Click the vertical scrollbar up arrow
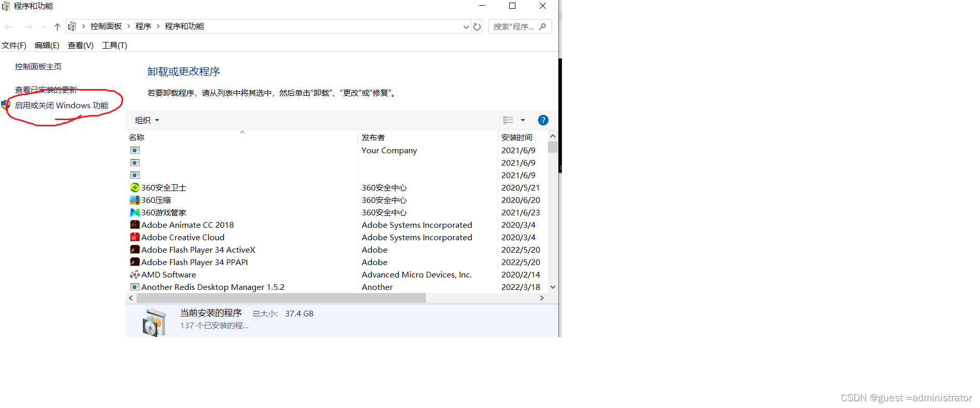Viewport: 980px width, 408px height. (x=553, y=136)
